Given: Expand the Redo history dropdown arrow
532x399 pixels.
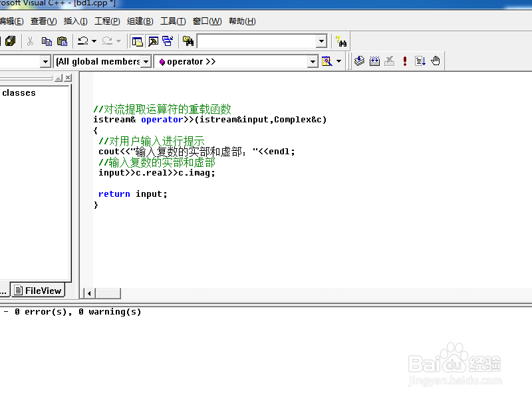Looking at the screenshot, I should pyautogui.click(x=118, y=41).
